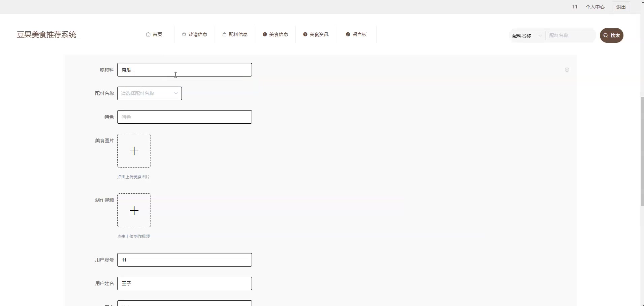Image resolution: width=644 pixels, height=306 pixels.
Task: Open the 个人中心 link
Action: [x=595, y=7]
